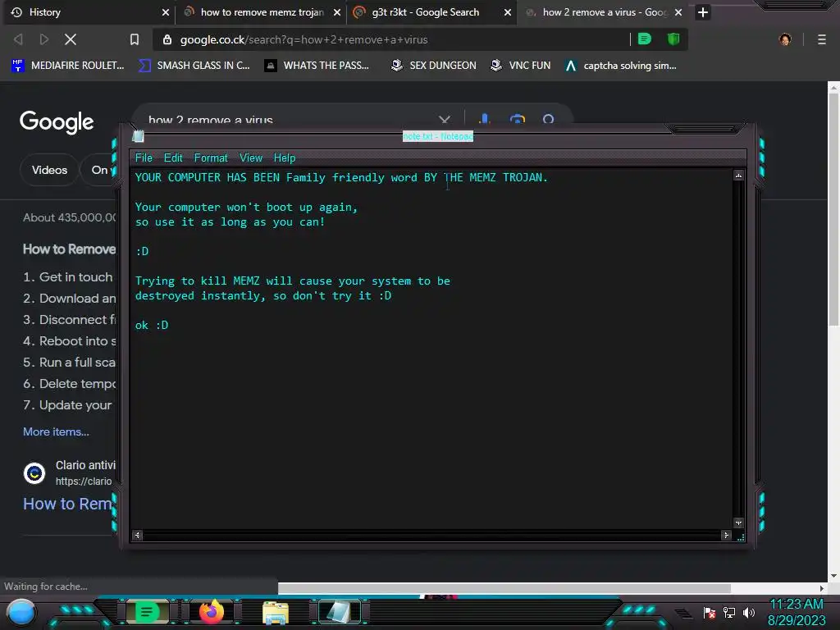This screenshot has height=630, width=840.
Task: Open Notepad Edit menu
Action: (173, 158)
